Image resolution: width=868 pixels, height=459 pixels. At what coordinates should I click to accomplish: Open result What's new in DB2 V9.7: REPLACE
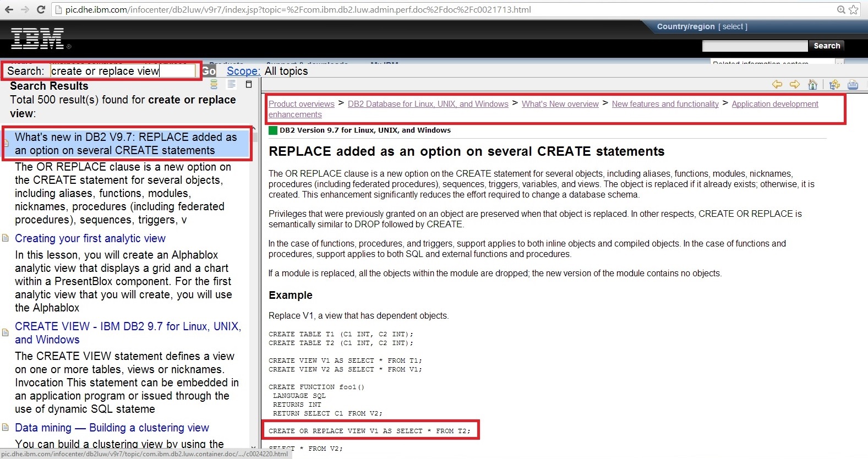(x=126, y=144)
